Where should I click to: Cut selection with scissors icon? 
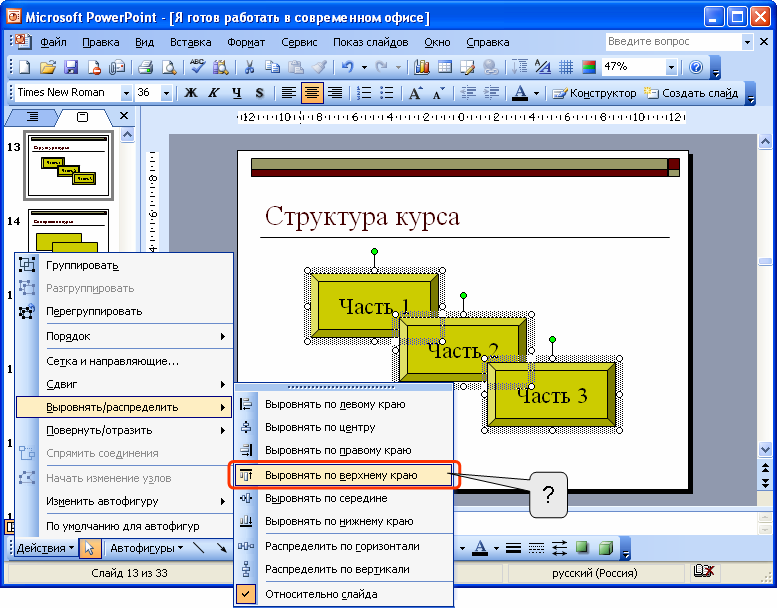tap(249, 67)
